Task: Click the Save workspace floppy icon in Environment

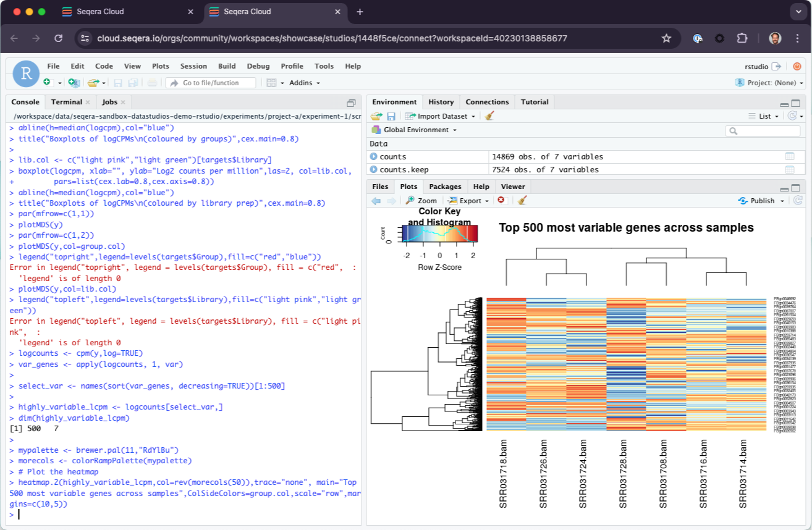Action: (x=391, y=116)
